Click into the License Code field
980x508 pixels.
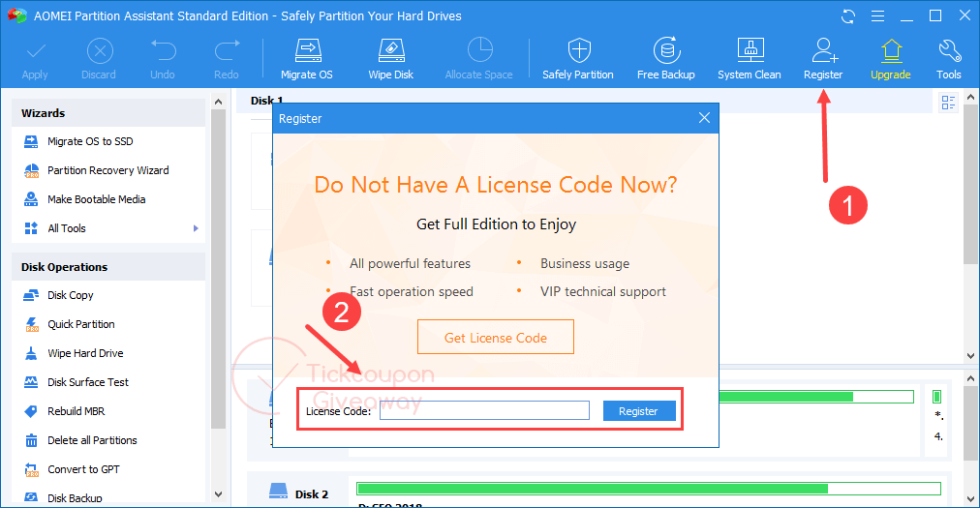(x=484, y=411)
